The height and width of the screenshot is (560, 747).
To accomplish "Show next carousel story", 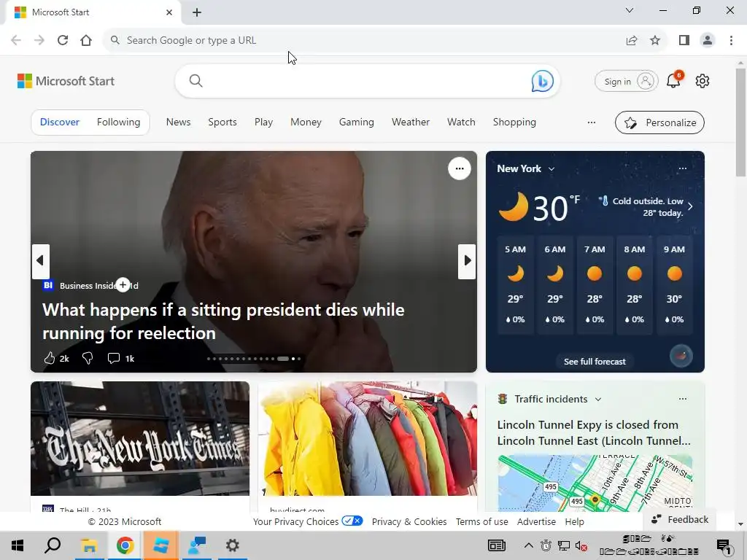I will (x=467, y=261).
